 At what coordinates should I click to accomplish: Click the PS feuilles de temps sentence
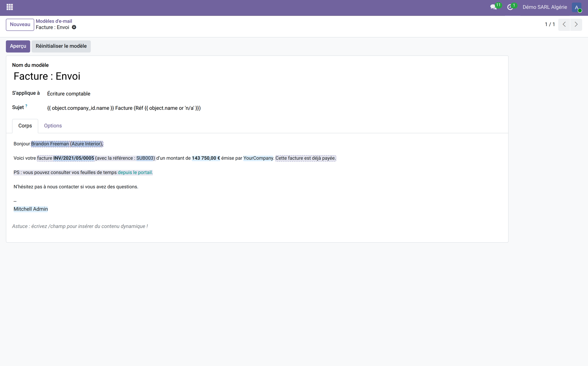click(83, 173)
